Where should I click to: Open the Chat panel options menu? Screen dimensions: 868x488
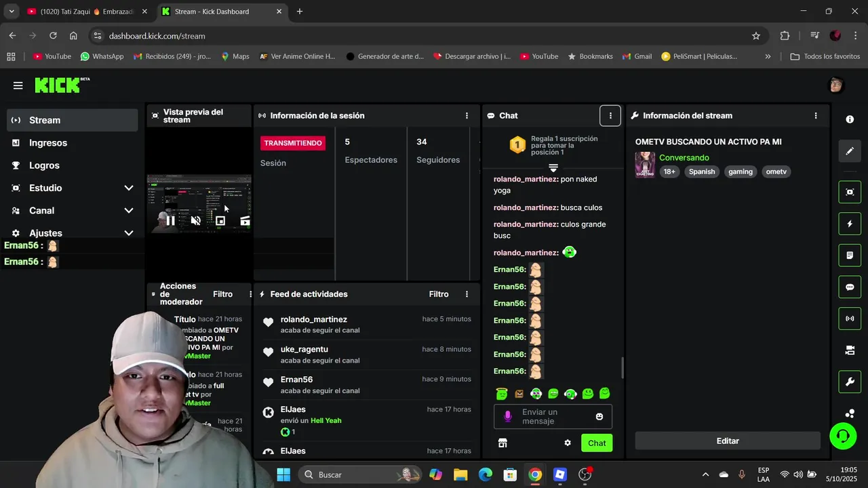tap(610, 116)
